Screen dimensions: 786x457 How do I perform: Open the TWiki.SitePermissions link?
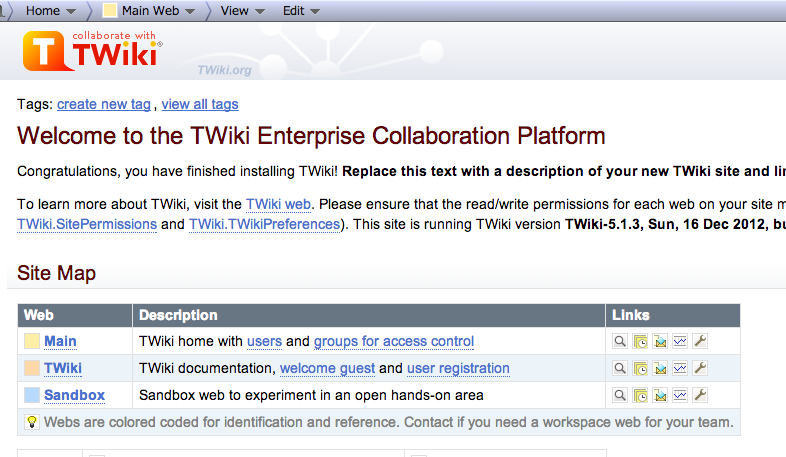[x=87, y=224]
